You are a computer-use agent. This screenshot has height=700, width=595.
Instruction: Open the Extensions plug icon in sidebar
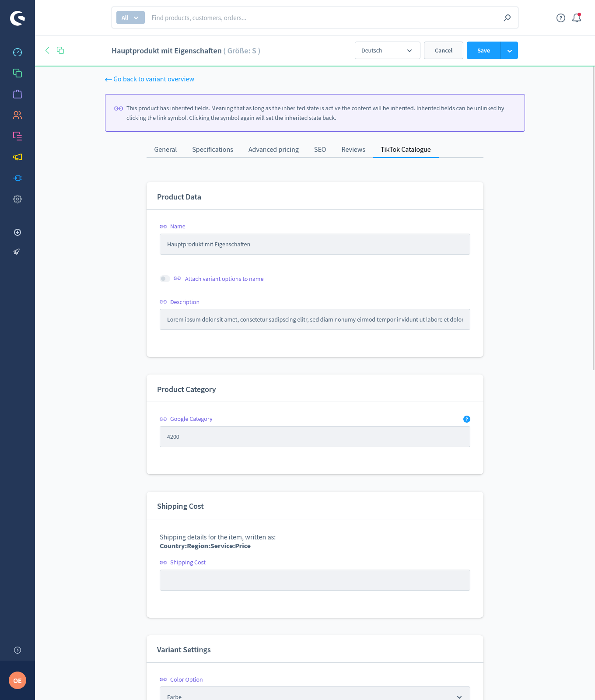tap(17, 178)
